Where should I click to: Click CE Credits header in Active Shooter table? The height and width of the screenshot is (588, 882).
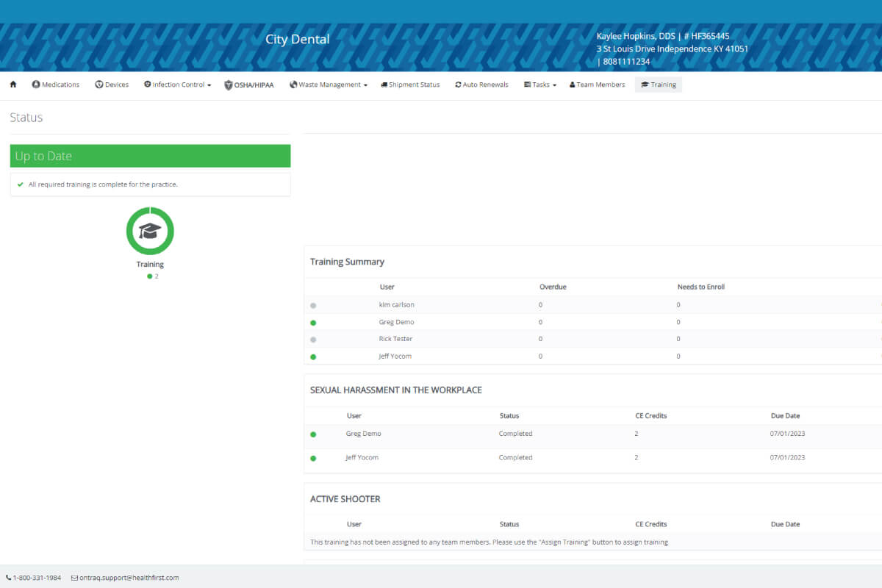(x=651, y=524)
